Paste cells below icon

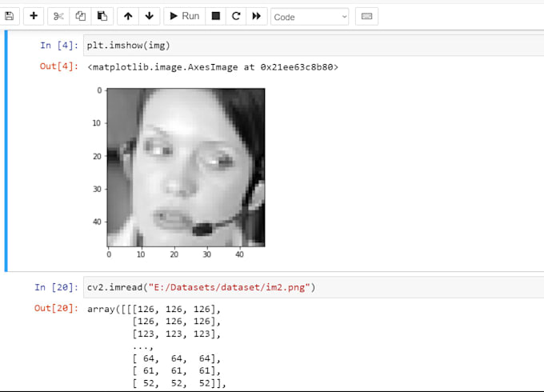point(102,16)
